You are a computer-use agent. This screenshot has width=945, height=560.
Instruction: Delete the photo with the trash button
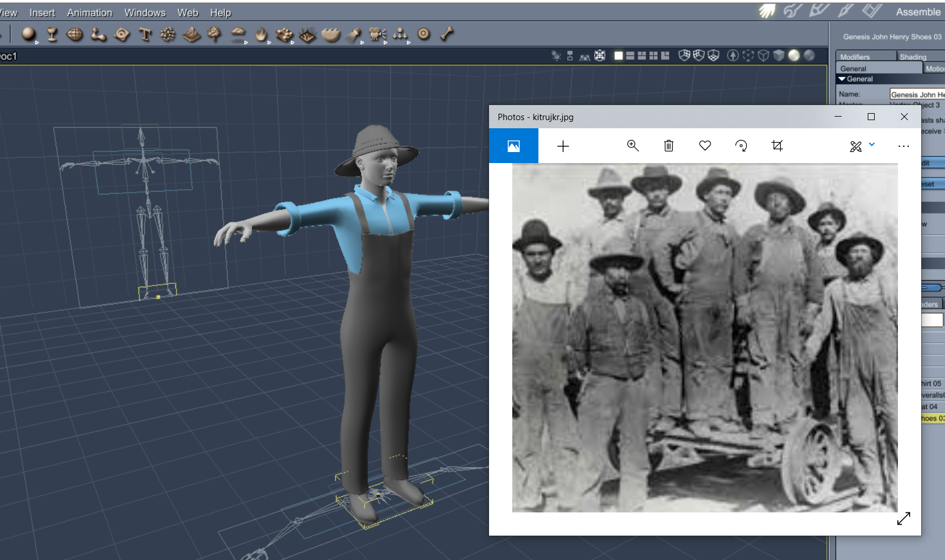pyautogui.click(x=669, y=146)
